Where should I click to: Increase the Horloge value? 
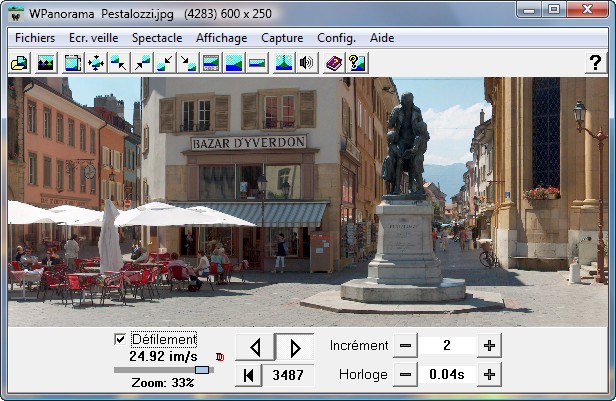[x=490, y=375]
